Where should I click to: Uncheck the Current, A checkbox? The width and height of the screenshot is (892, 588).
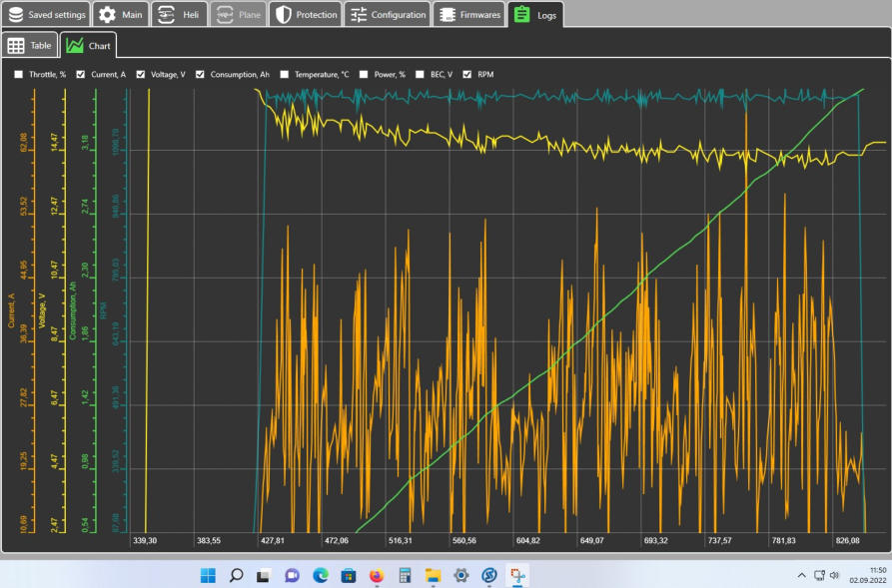click(81, 75)
